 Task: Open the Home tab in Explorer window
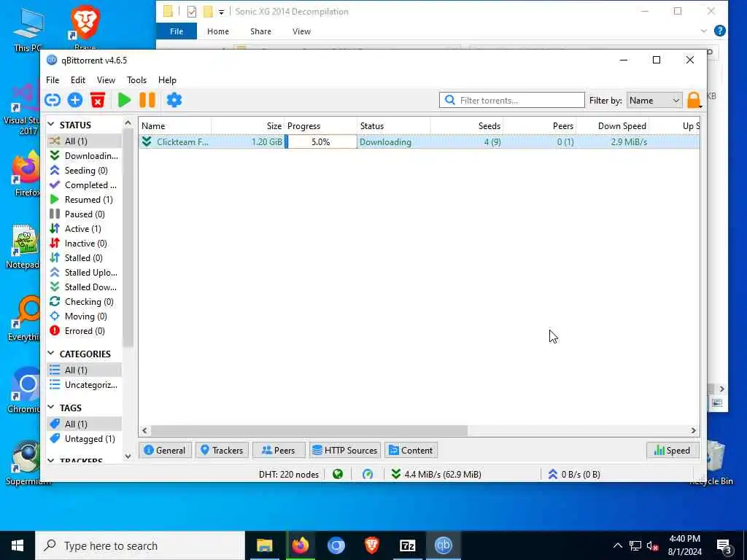[x=217, y=31]
